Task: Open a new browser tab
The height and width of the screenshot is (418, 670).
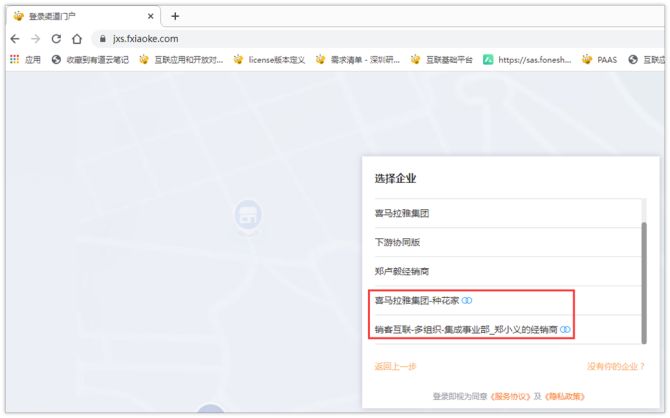Action: [175, 15]
